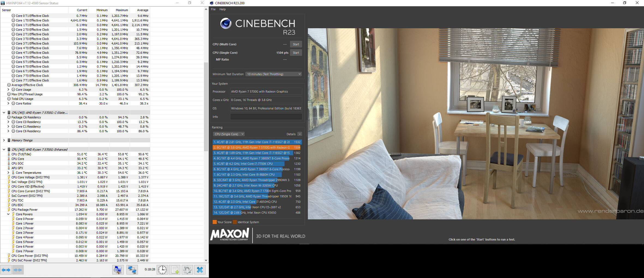Select ranking entry Intel Xeon CPU X5650

tap(257, 213)
